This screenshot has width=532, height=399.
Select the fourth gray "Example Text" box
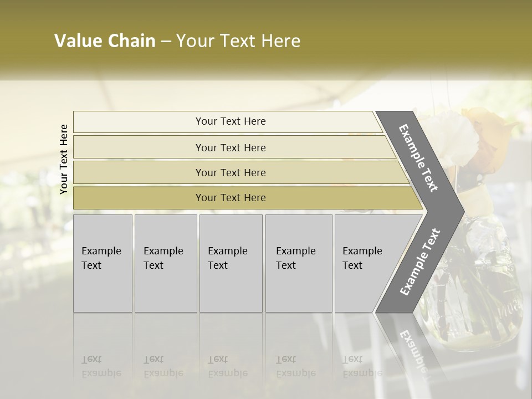[299, 263]
